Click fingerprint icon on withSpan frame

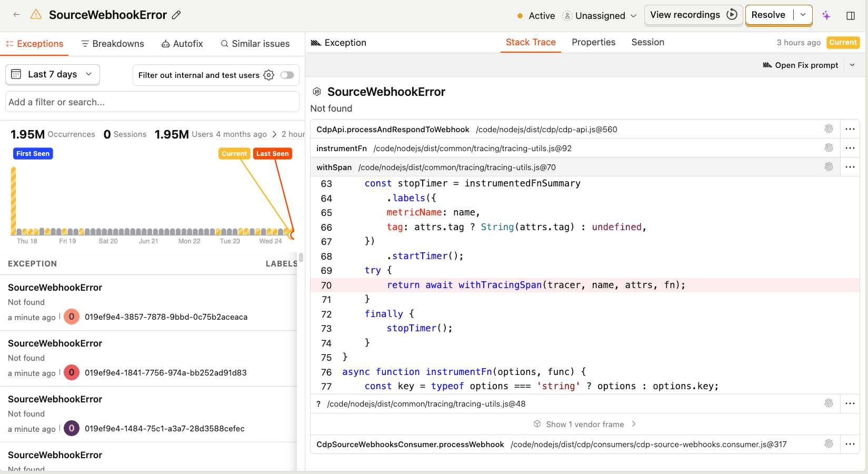[x=829, y=167]
